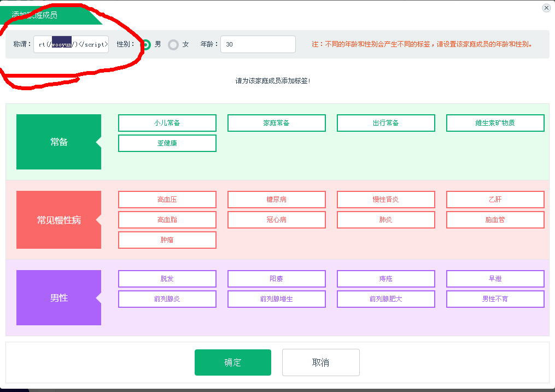Select the 女 gender radio button
This screenshot has width=555, height=392.
click(173, 45)
